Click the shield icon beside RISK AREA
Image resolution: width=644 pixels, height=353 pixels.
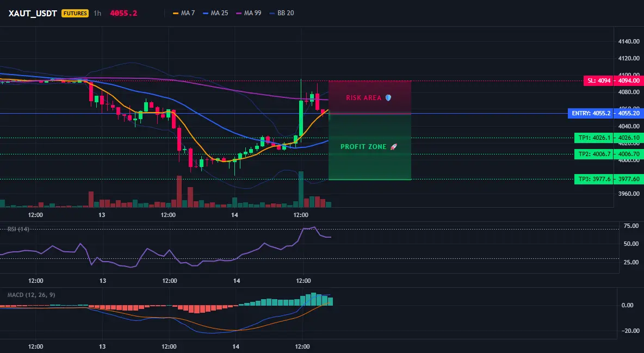coord(388,98)
